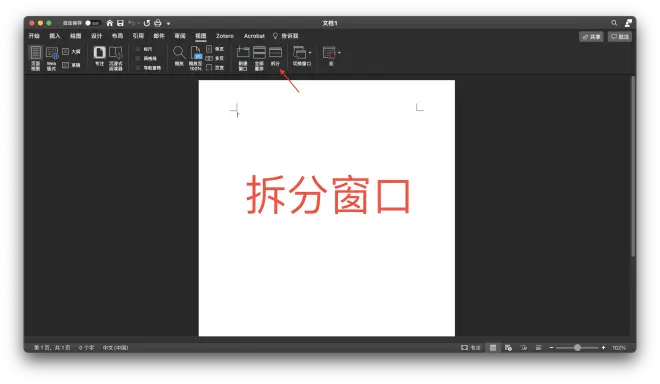The image size is (660, 384).
Task: Click the word count 0 个字
Action: [86, 348]
